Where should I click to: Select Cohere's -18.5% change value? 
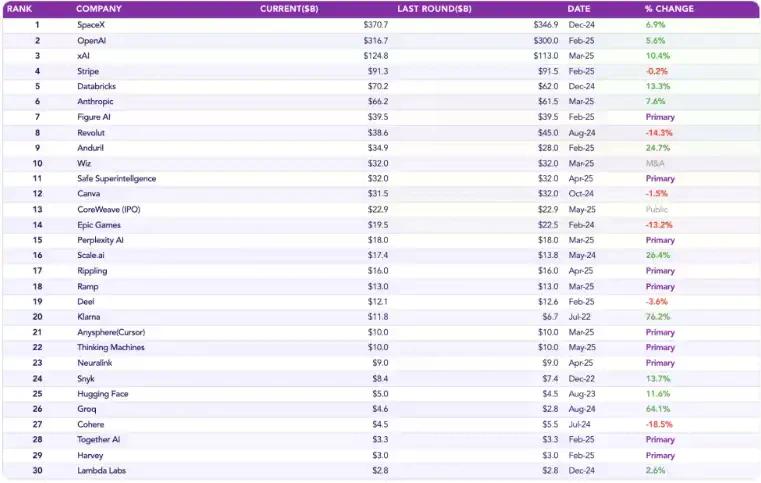[659, 424]
